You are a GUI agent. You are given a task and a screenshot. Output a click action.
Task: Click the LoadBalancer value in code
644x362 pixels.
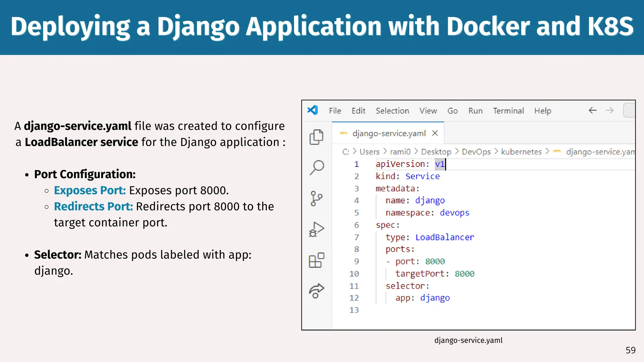pos(445,237)
